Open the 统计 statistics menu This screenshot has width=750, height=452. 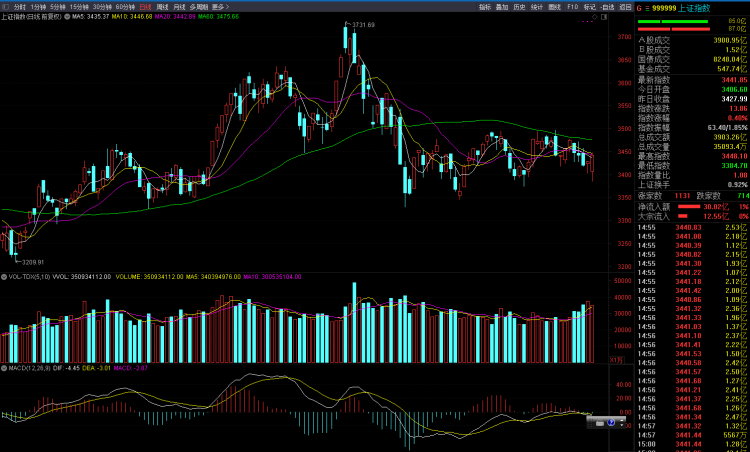point(536,6)
